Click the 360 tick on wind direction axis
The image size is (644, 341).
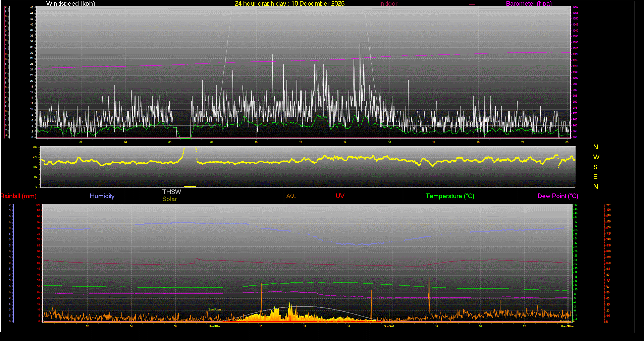tap(35, 147)
